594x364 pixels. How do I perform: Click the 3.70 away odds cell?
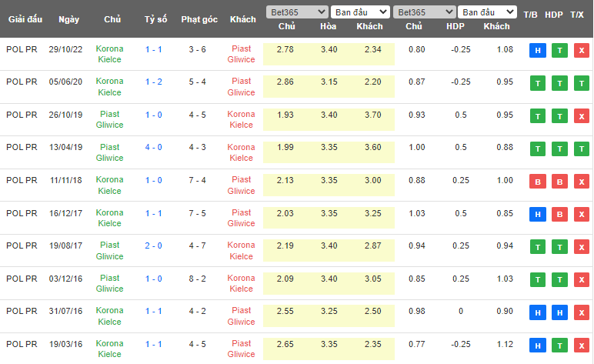pos(370,115)
